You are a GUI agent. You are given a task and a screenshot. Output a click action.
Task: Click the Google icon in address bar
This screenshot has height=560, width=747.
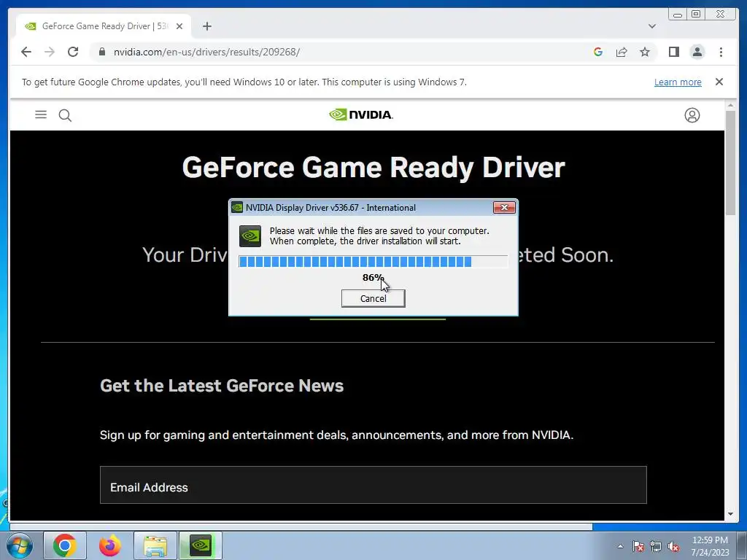click(598, 52)
